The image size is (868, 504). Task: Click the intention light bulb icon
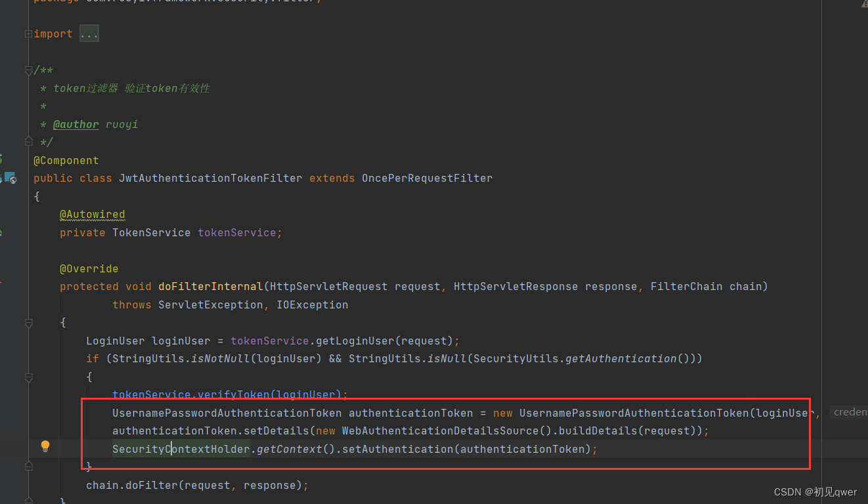pyautogui.click(x=45, y=447)
